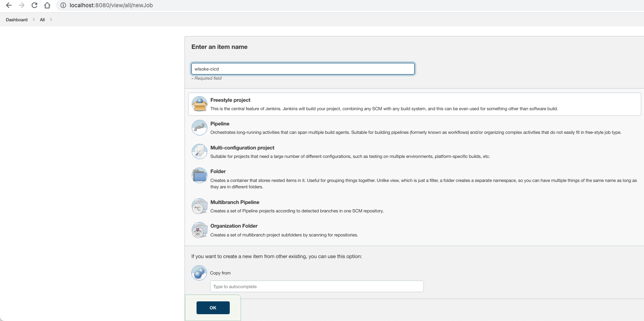Viewport: 644px width, 321px height.
Task: Click the Copy from icon
Action: point(199,273)
